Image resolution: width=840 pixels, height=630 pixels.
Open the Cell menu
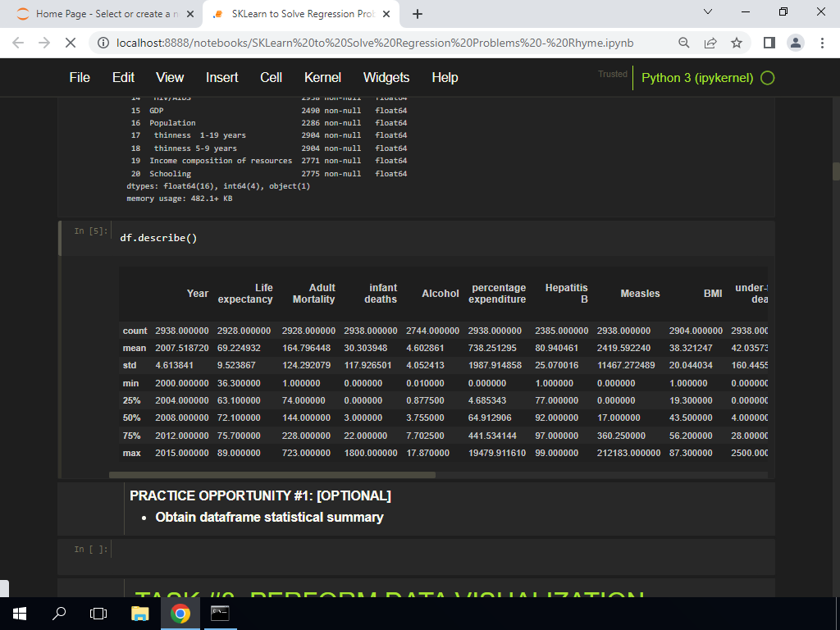click(x=271, y=78)
